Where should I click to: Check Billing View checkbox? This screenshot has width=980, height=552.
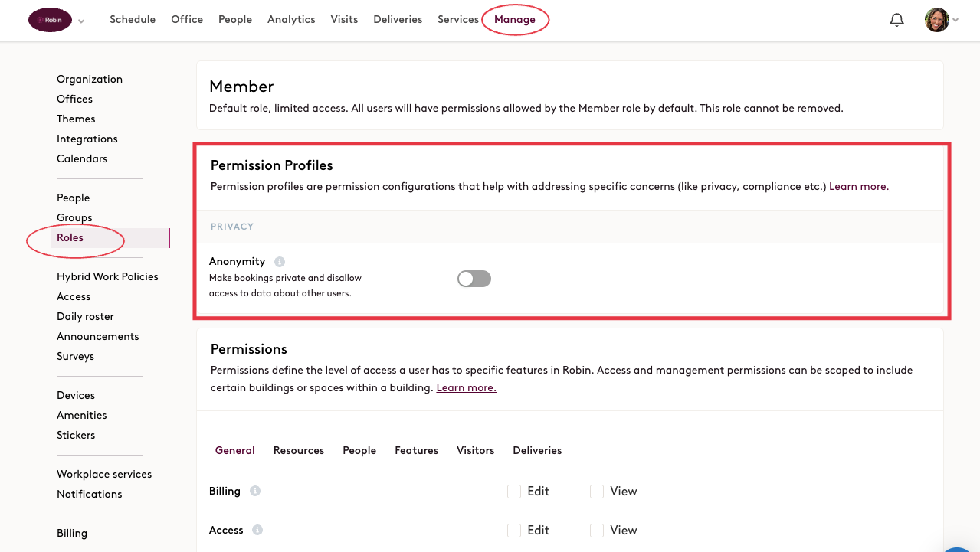click(x=597, y=492)
